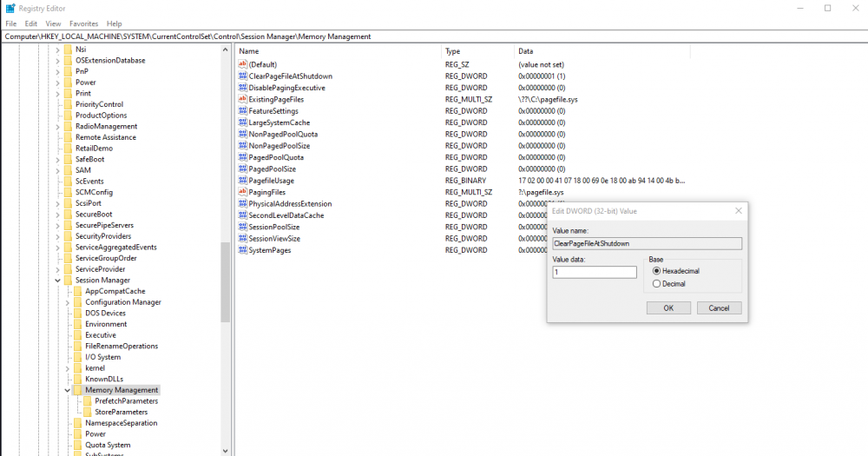The height and width of the screenshot is (456, 868).
Task: Click the SystemPages DWORD icon
Action: (x=242, y=250)
